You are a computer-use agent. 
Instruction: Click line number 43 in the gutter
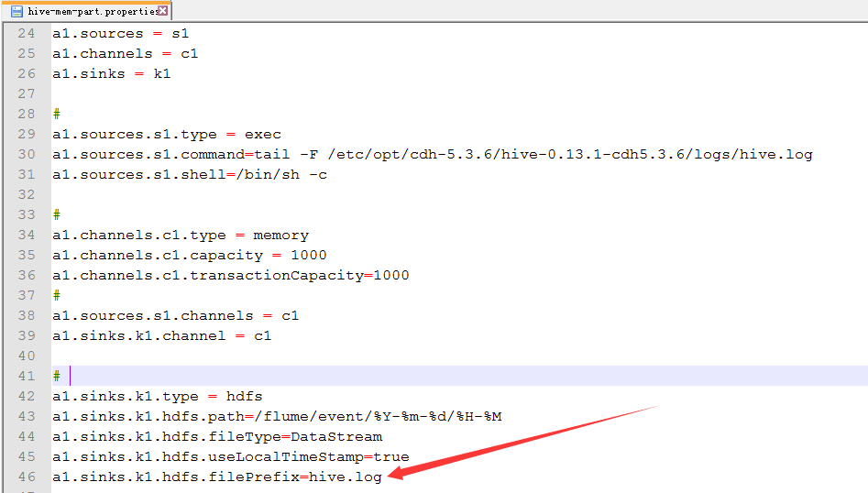[x=26, y=416]
